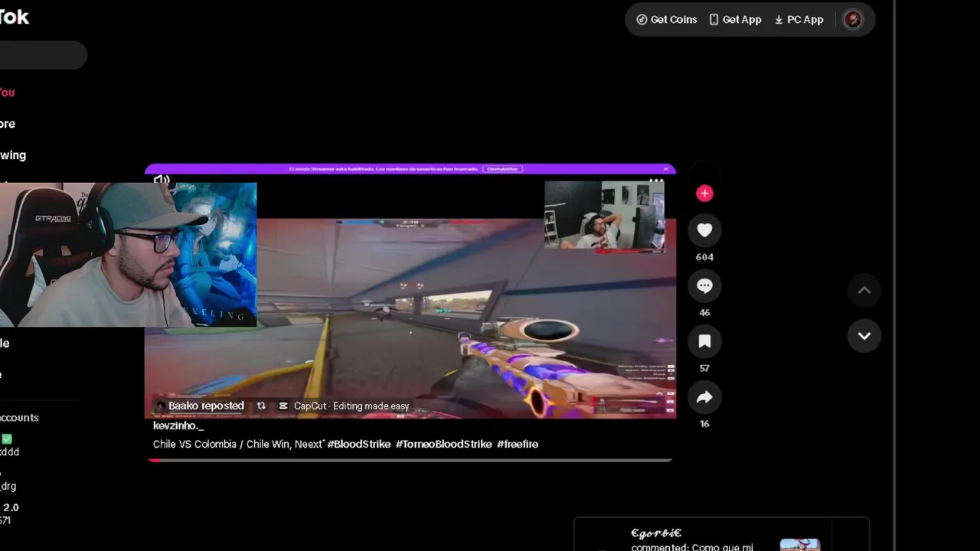Click Get Coins in the top bar
This screenshot has height=551, width=980.
point(666,20)
